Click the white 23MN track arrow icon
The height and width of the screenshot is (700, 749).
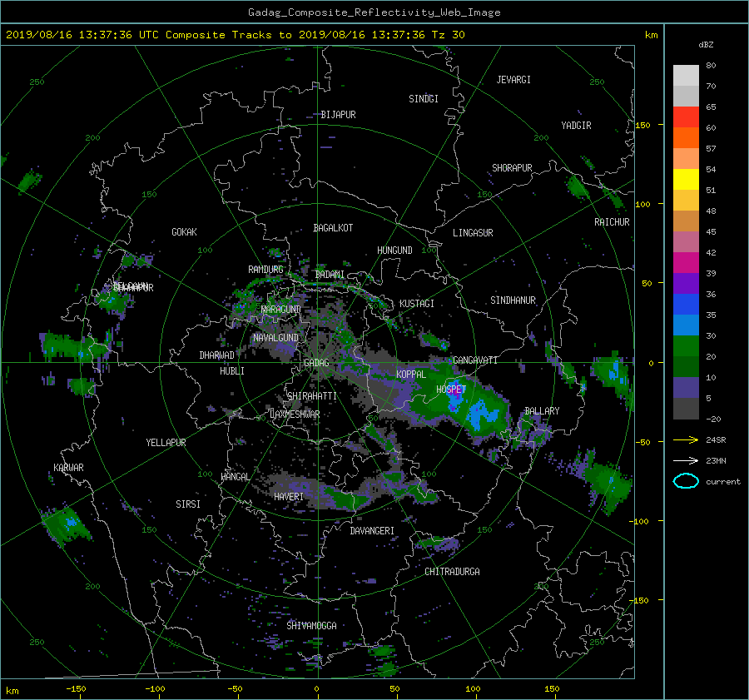pyautogui.click(x=686, y=460)
